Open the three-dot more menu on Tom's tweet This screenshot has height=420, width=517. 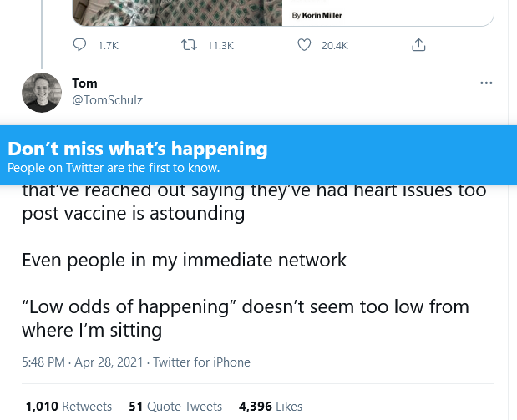(486, 83)
